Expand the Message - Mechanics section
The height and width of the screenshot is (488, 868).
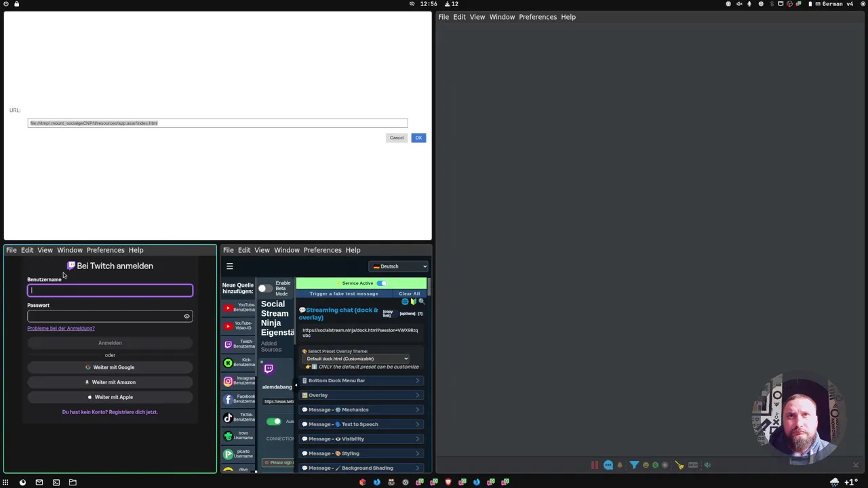click(361, 410)
